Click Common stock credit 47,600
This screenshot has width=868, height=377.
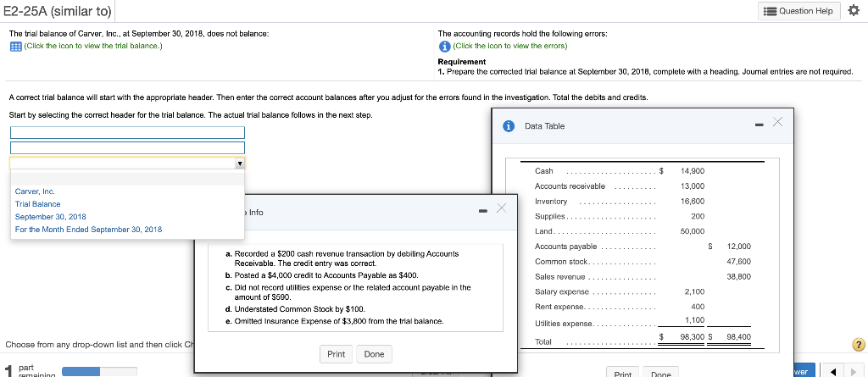coord(739,262)
